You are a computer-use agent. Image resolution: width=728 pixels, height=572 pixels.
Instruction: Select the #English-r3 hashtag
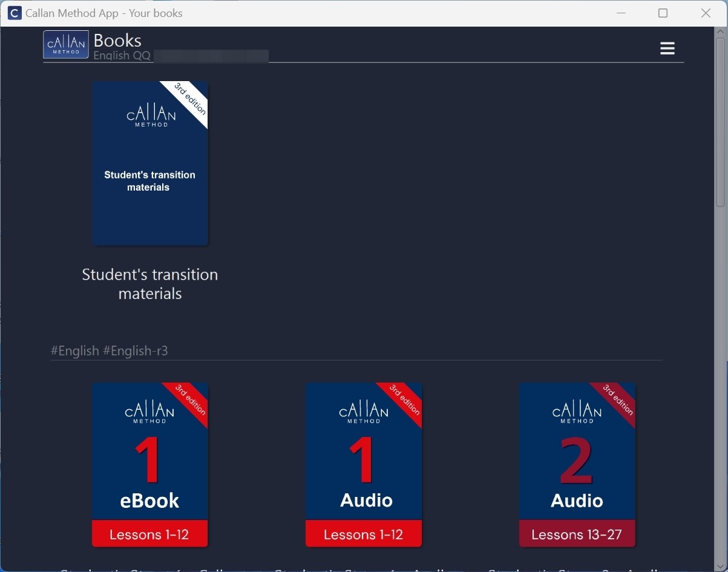(x=136, y=351)
